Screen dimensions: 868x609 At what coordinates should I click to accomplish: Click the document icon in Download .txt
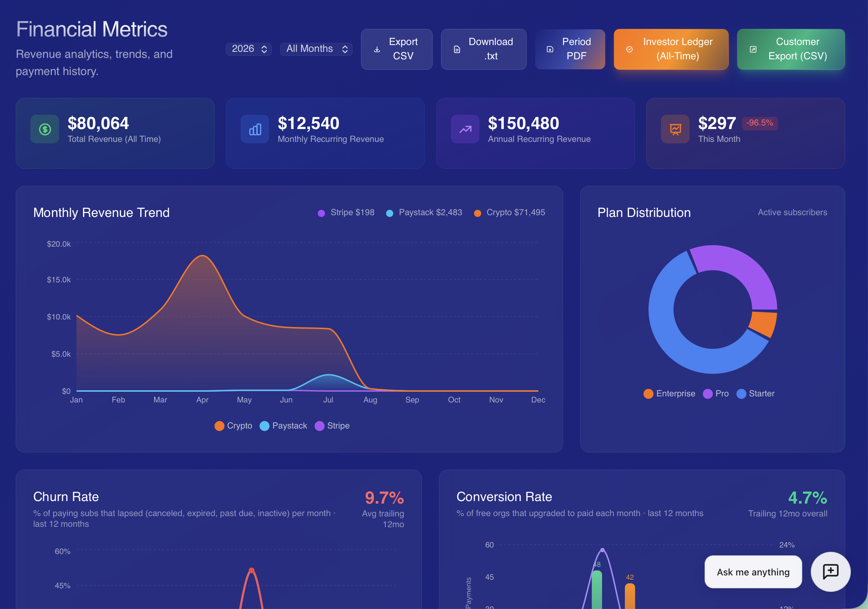457,49
